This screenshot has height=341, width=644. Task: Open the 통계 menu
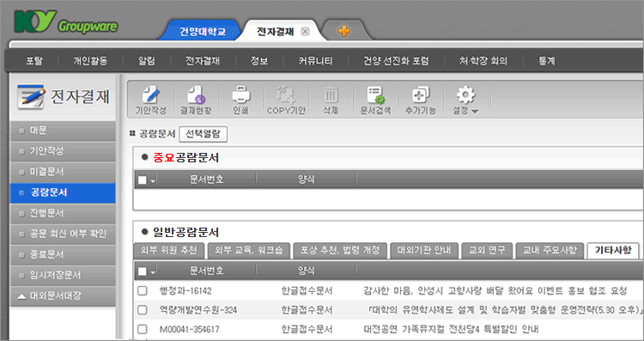pos(547,61)
